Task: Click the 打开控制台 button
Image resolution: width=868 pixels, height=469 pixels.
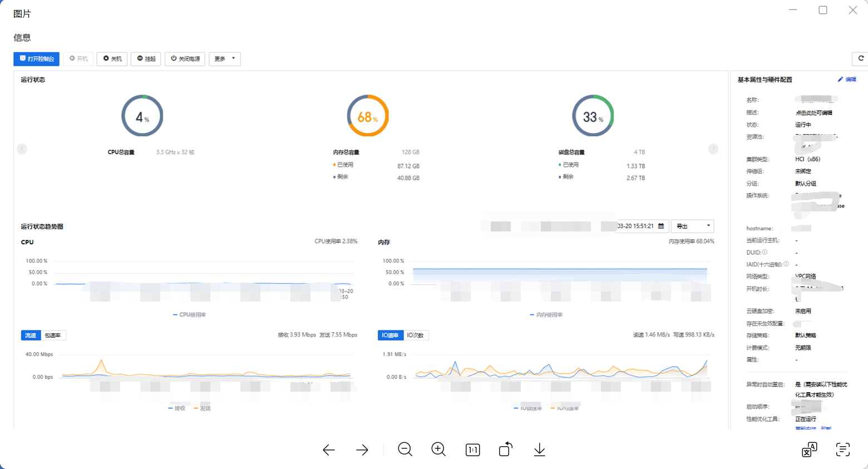Action: [37, 59]
